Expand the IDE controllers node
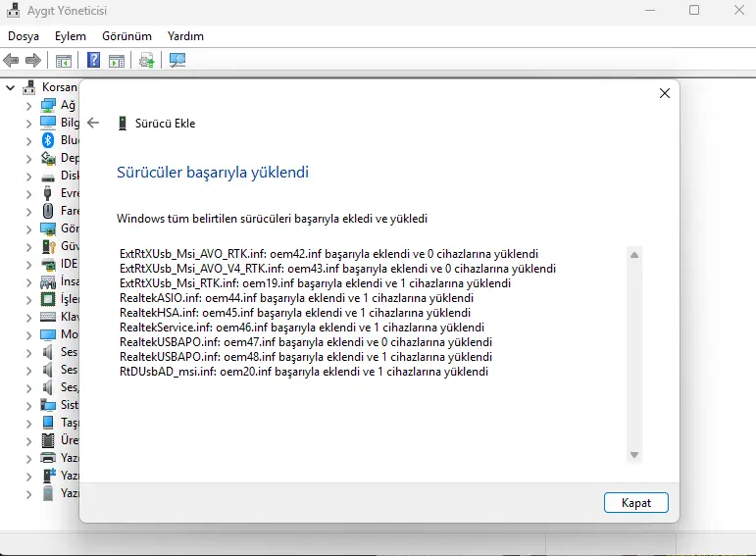Screen dimensions: 756x556 (29, 265)
